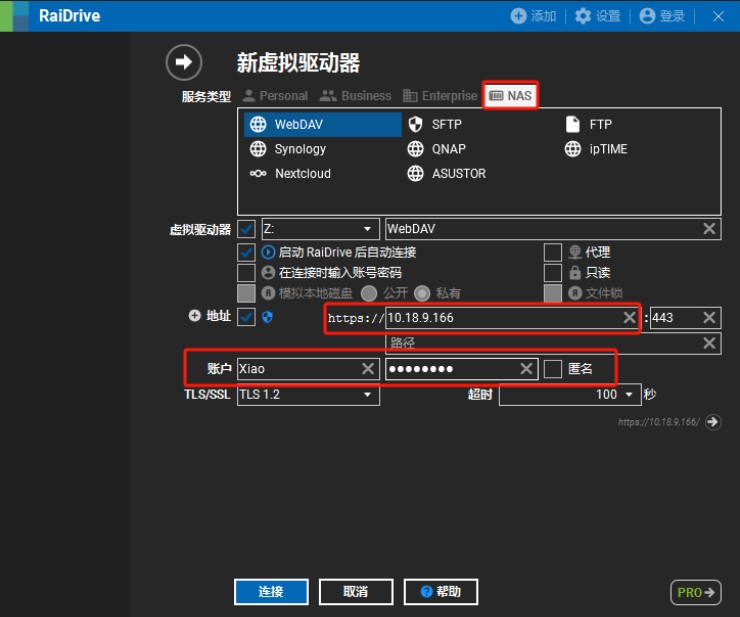Enable the 代理 proxy checkbox
The width and height of the screenshot is (740, 617).
point(553,253)
